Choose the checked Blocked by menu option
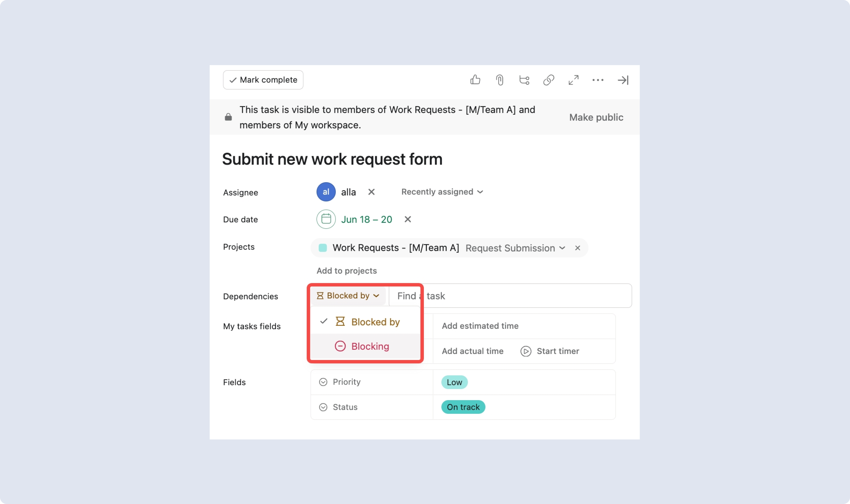Viewport: 850px width, 504px height. (365, 322)
